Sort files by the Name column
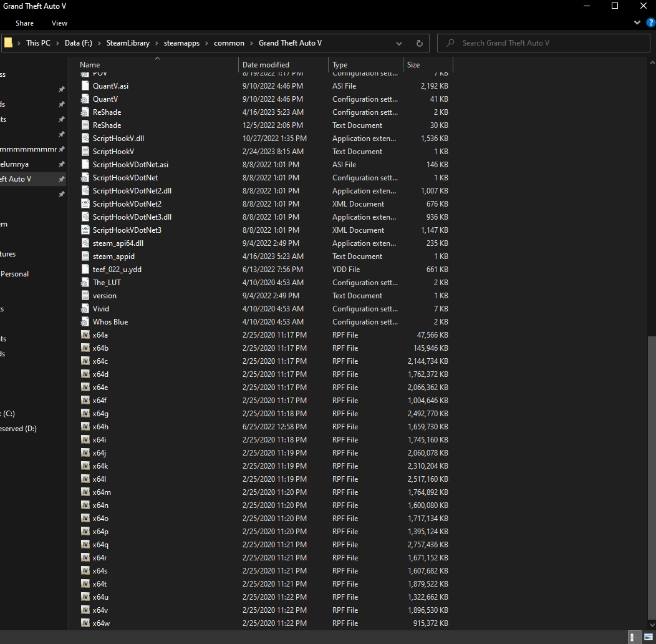 click(90, 65)
